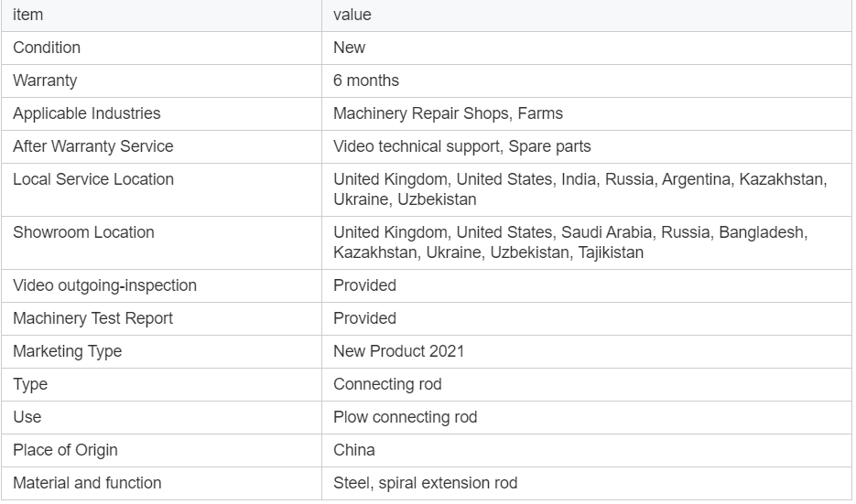Viewport: 856px width, 504px height.
Task: Click 'Steel, spiral extension rod' value
Action: [x=426, y=483]
